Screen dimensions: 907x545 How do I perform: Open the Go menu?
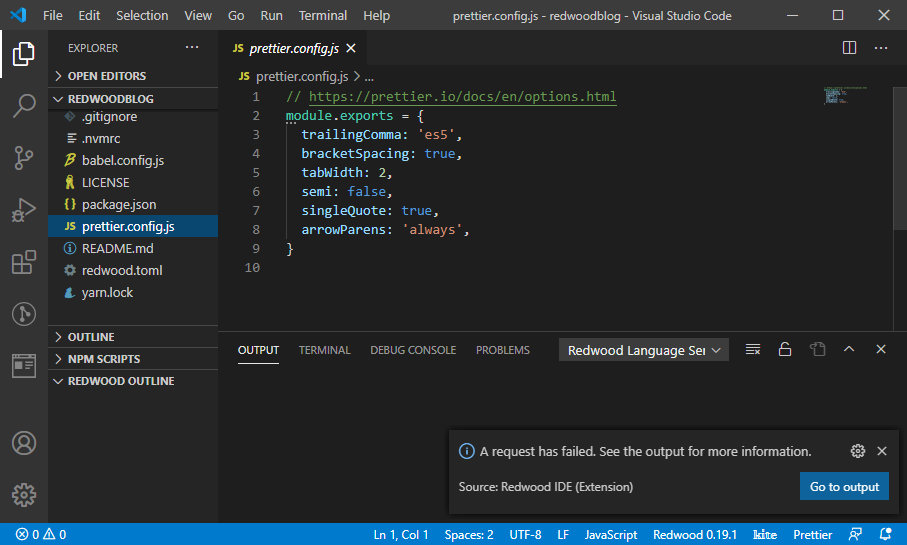236,16
